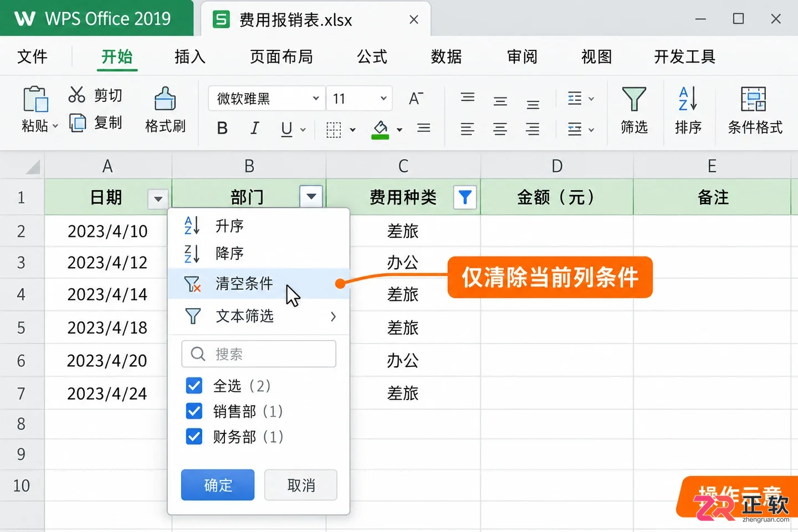798x532 pixels.
Task: Click the search magnifier icon in filter panel
Action: pyautogui.click(x=198, y=354)
